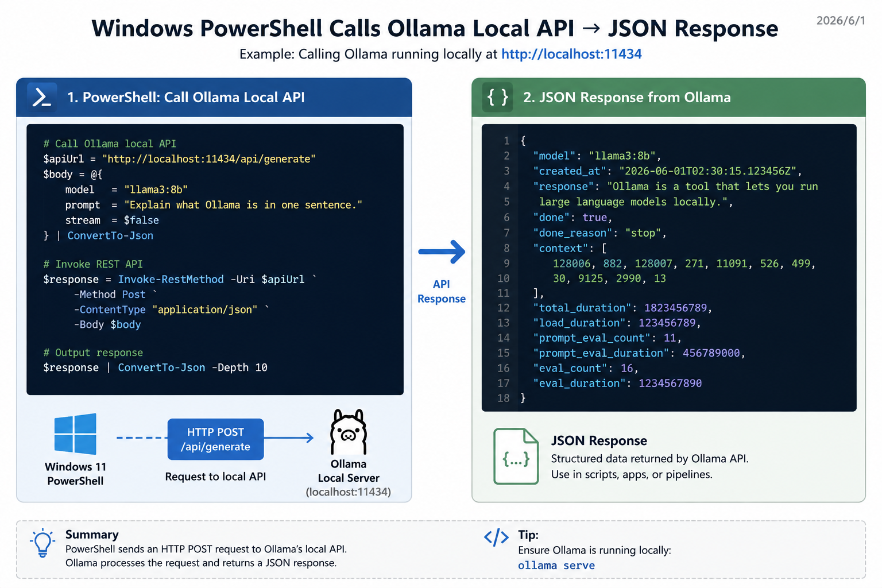Screen dimensions: 882x588
Task: Click the "Windows 11 PowerShell" label
Action: [x=76, y=474]
